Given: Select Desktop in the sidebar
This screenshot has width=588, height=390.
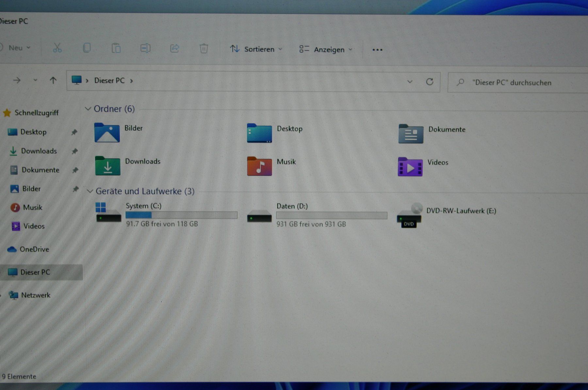Looking at the screenshot, I should tap(33, 132).
